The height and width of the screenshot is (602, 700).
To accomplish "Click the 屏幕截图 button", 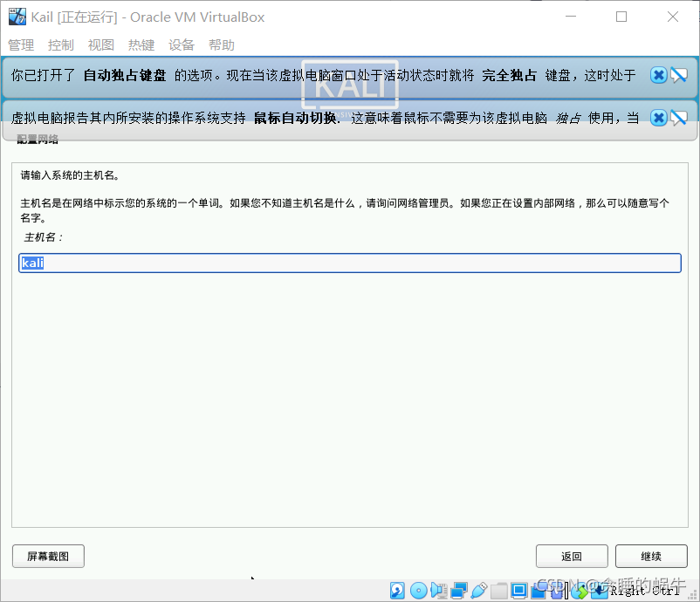I will [48, 556].
